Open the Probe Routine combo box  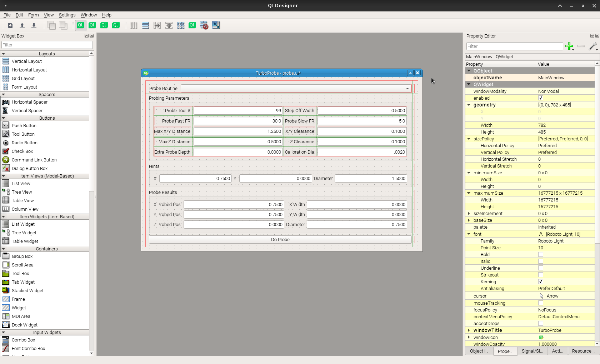pos(296,89)
